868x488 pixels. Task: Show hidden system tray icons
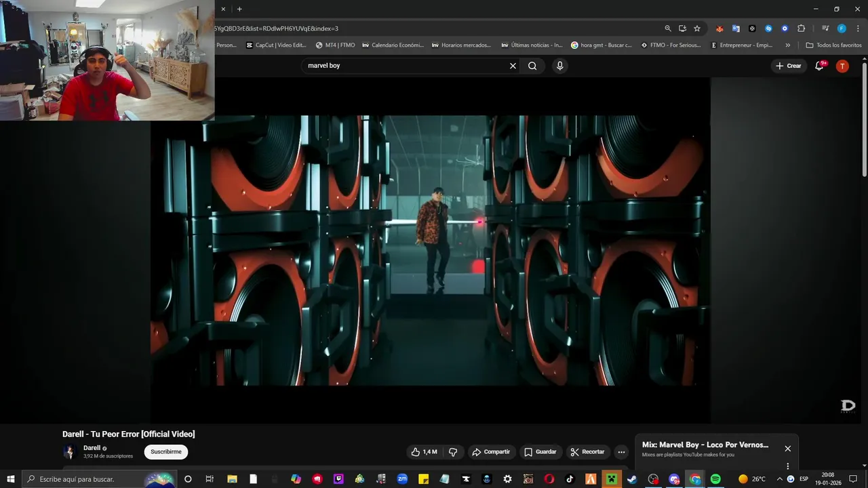[x=779, y=479]
